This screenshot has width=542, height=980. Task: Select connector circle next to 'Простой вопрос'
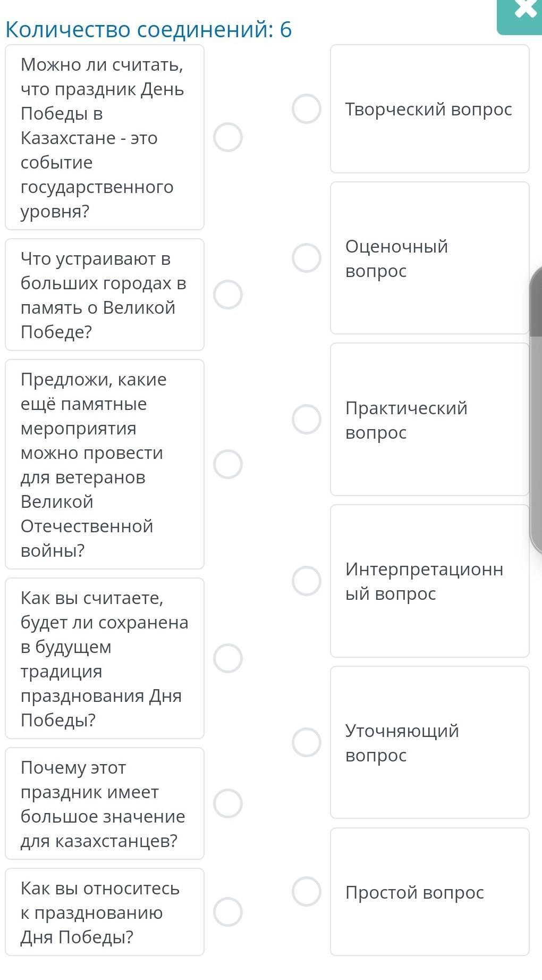[x=307, y=891]
